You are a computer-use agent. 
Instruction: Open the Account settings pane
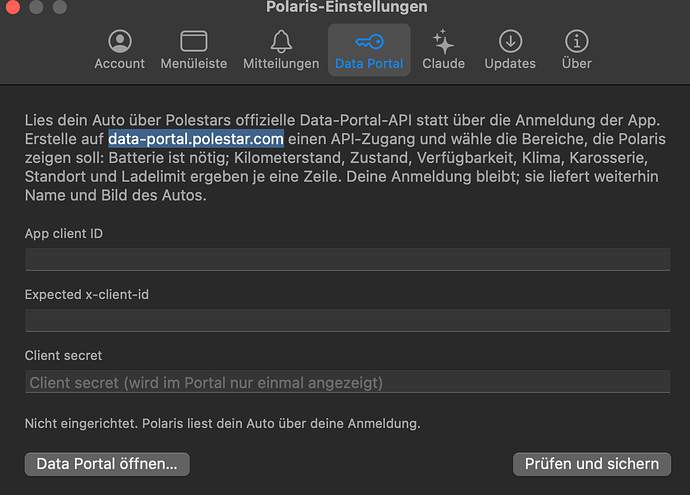[x=119, y=50]
